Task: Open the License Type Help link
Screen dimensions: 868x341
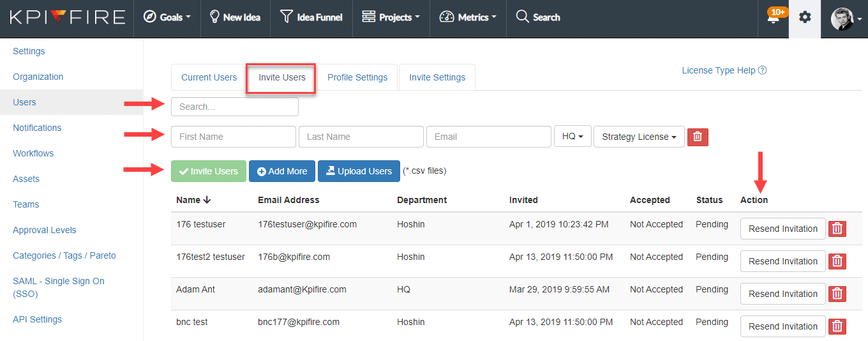Action: [x=724, y=70]
